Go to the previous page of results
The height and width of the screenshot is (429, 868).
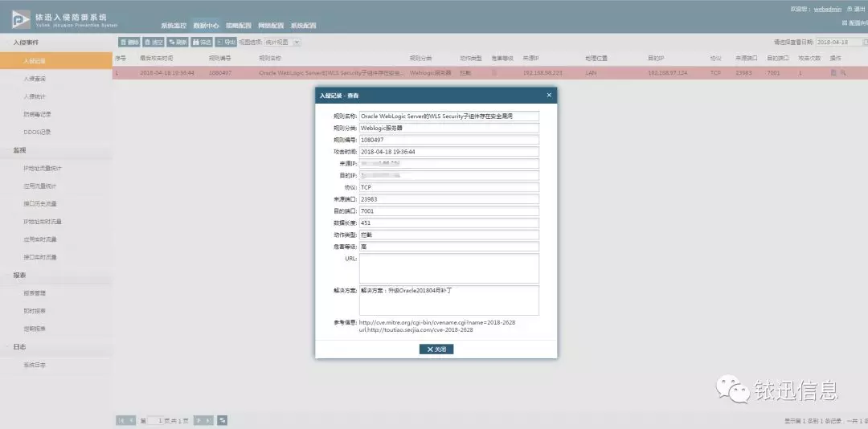click(x=131, y=421)
